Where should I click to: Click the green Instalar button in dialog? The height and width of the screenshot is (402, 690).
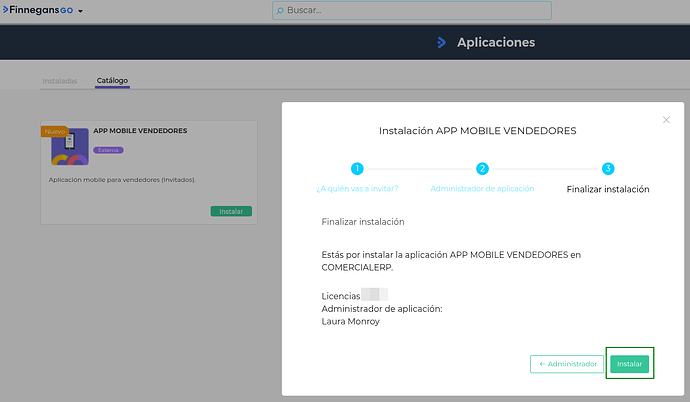pyautogui.click(x=629, y=364)
